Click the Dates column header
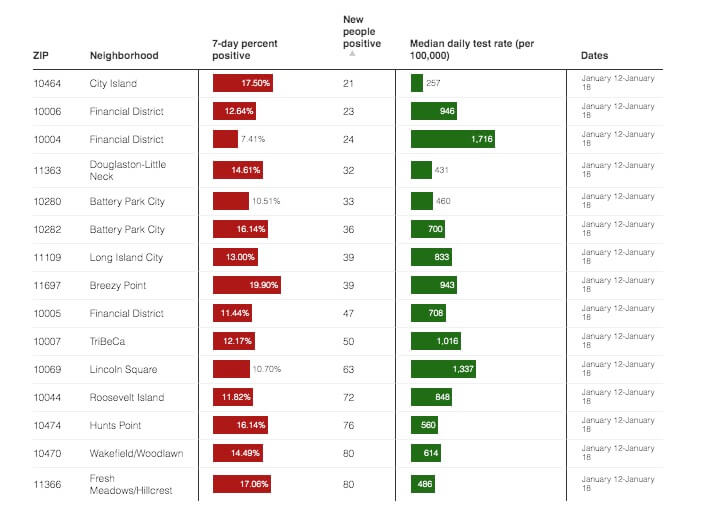The image size is (715, 518). click(x=595, y=56)
